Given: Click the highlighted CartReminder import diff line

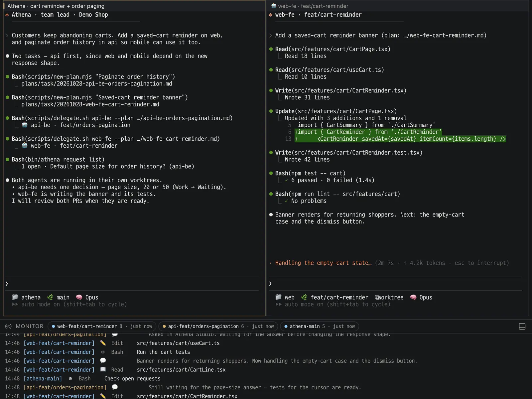Looking at the screenshot, I should point(368,132).
